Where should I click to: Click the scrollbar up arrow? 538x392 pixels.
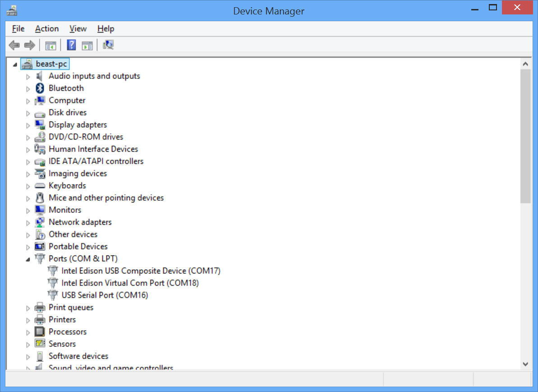pyautogui.click(x=525, y=64)
